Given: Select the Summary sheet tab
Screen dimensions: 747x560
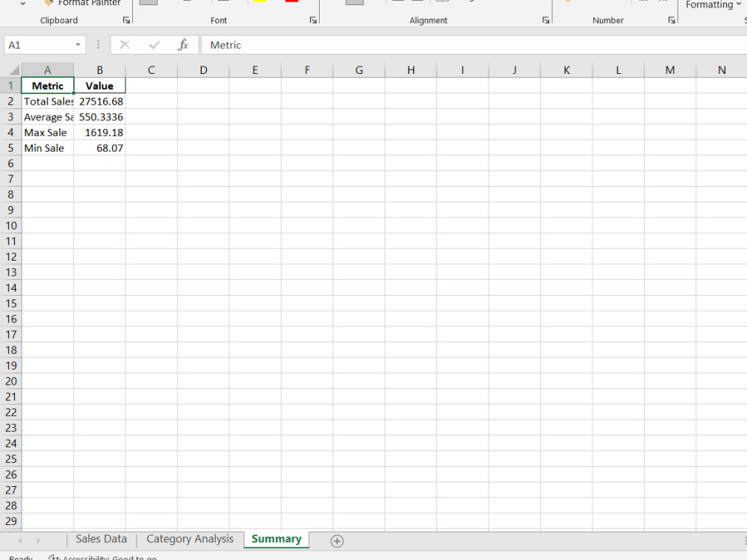Looking at the screenshot, I should click(x=276, y=539).
